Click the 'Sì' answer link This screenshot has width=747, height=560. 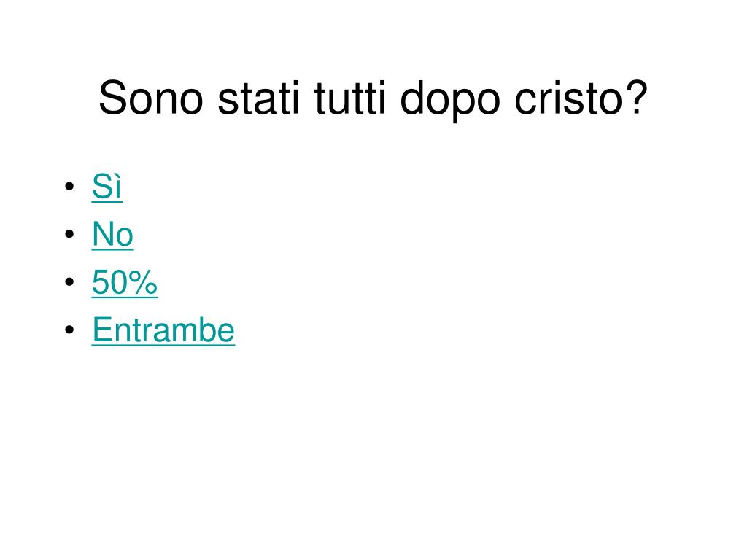(x=107, y=186)
